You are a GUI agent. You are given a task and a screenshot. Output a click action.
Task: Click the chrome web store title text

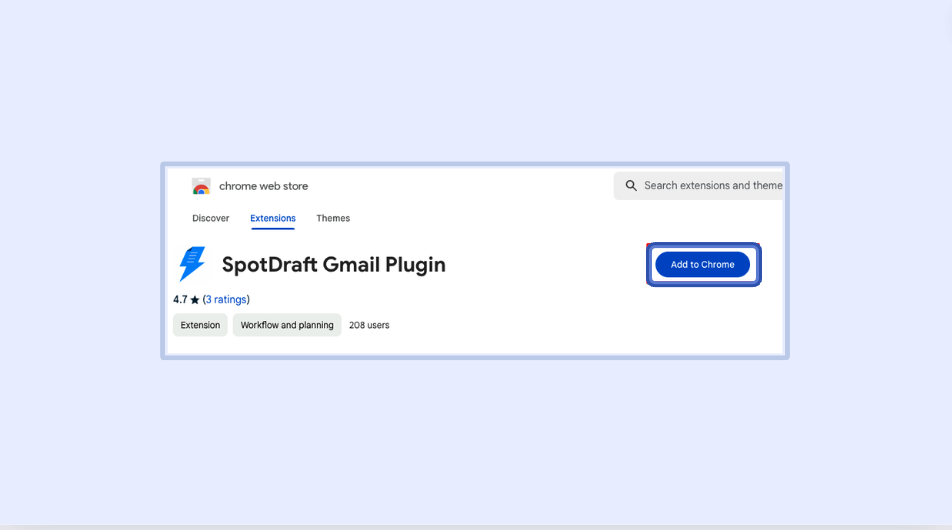click(264, 186)
